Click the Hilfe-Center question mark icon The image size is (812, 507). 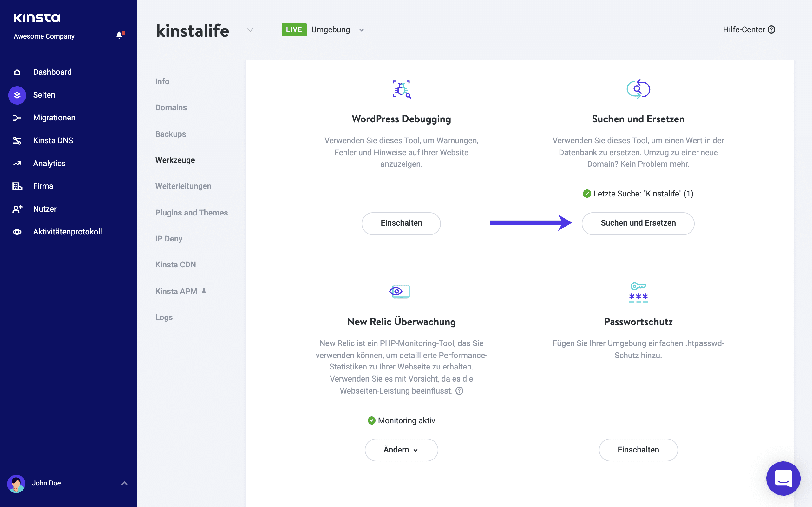[772, 29]
